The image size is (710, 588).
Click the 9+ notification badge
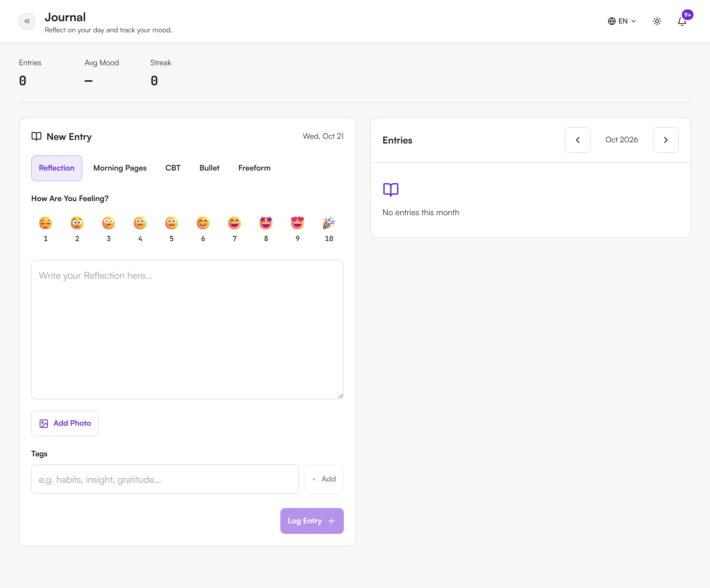point(687,15)
